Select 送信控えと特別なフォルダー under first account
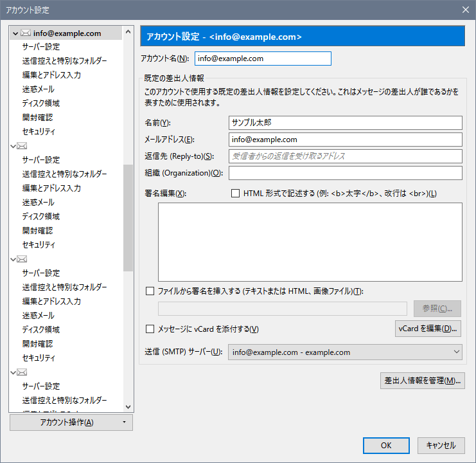The height and width of the screenshot is (463, 476). [x=64, y=61]
